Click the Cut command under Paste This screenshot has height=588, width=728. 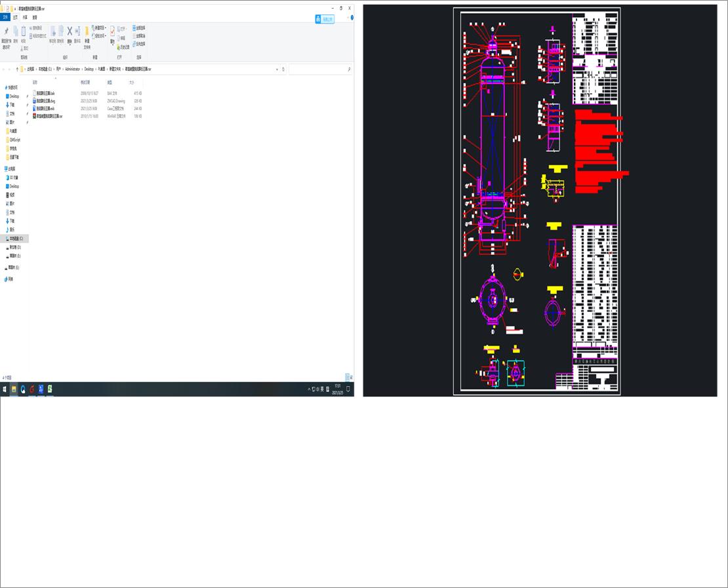click(24, 49)
